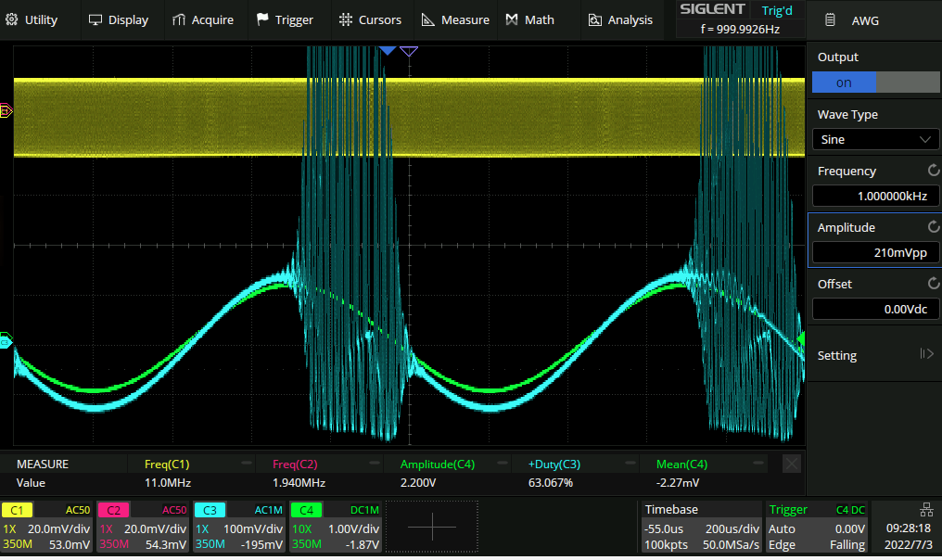Click the blue trigger position marker at top
The height and width of the screenshot is (560, 942).
388,50
